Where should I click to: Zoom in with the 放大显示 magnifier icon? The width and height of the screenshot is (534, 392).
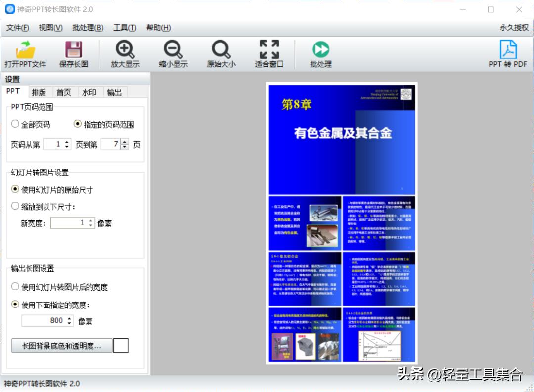pos(125,53)
